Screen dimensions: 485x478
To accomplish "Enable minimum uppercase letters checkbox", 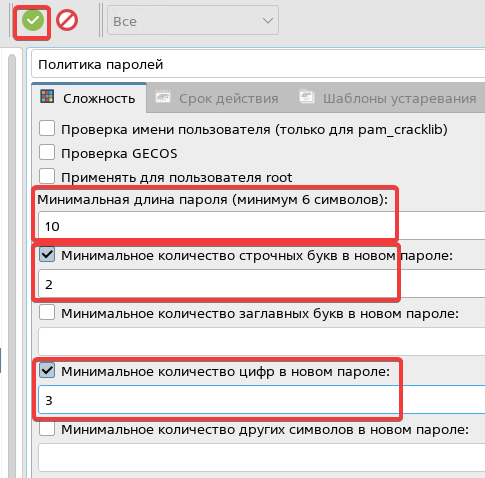I will (x=47, y=313).
